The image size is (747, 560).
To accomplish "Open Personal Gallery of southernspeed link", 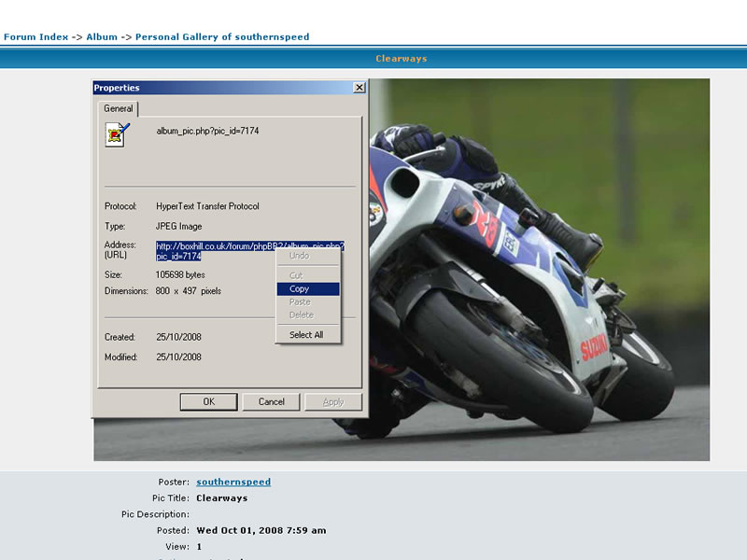I will [x=222, y=37].
